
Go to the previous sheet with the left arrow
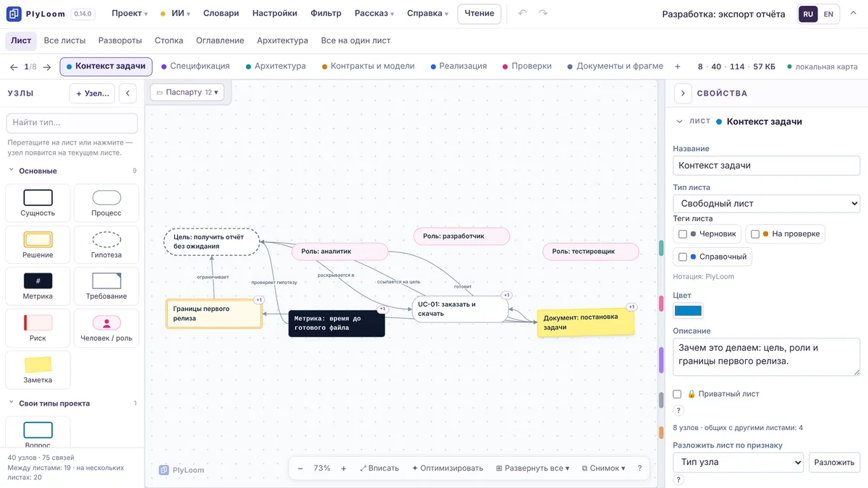[14, 67]
